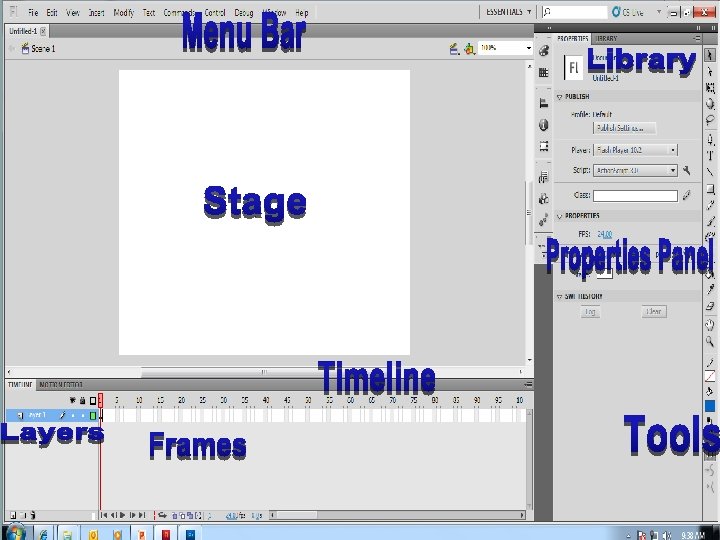Screen dimensions: 720x540
Task: Click the SWF History Log button
Action: [x=590, y=312]
